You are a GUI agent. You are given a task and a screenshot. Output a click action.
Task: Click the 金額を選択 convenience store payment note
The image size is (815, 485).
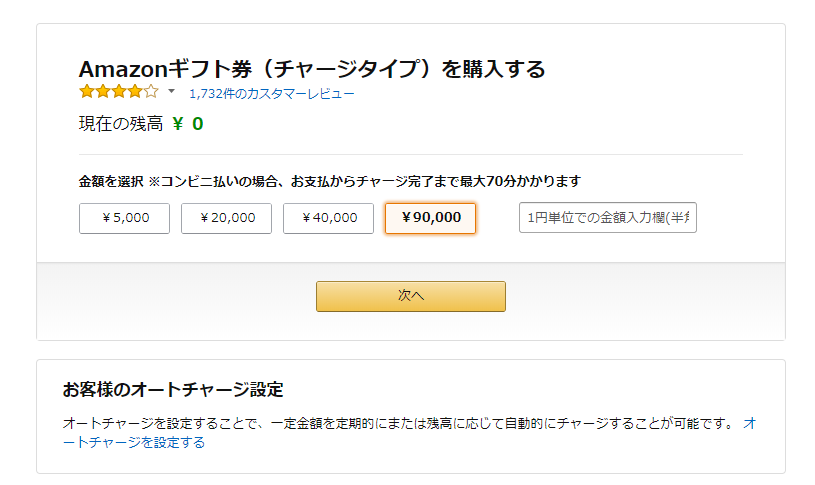coord(330,181)
